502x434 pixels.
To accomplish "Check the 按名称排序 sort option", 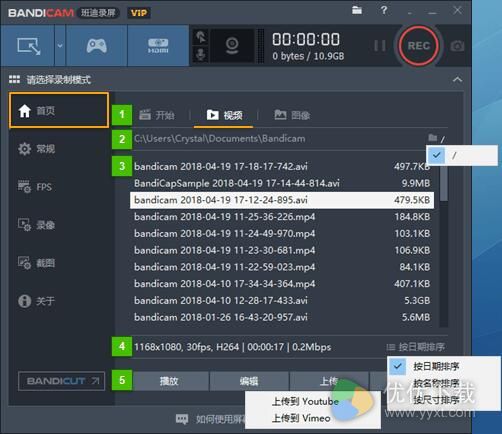I will point(436,383).
